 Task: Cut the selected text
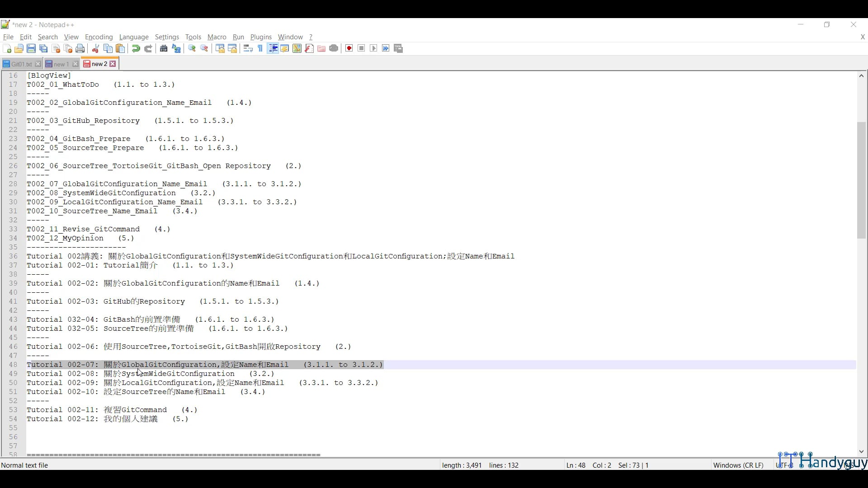click(x=95, y=48)
